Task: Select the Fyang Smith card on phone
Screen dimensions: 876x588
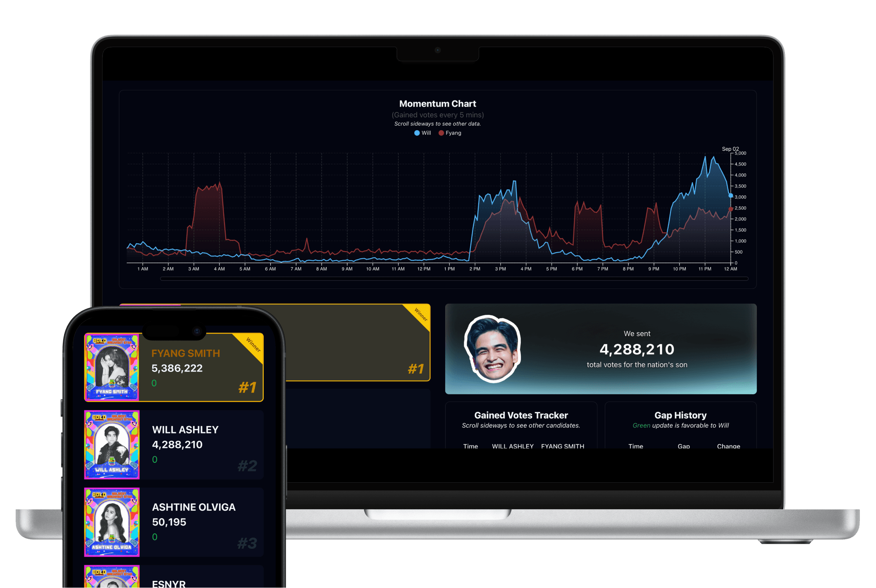Action: point(174,367)
